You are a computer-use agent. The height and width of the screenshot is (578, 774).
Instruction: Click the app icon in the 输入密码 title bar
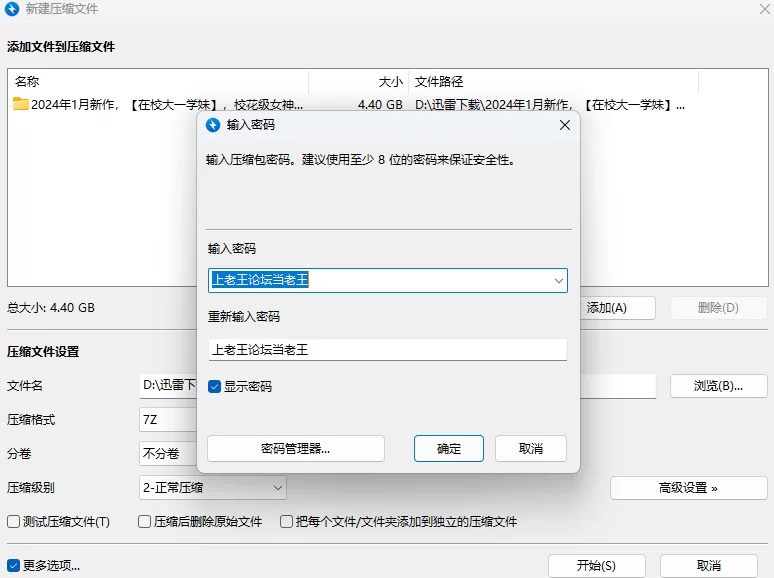(213, 125)
